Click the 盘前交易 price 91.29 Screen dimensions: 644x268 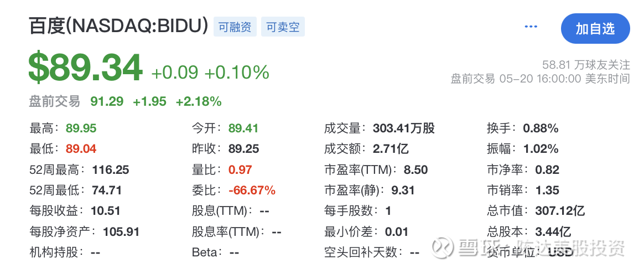click(107, 101)
